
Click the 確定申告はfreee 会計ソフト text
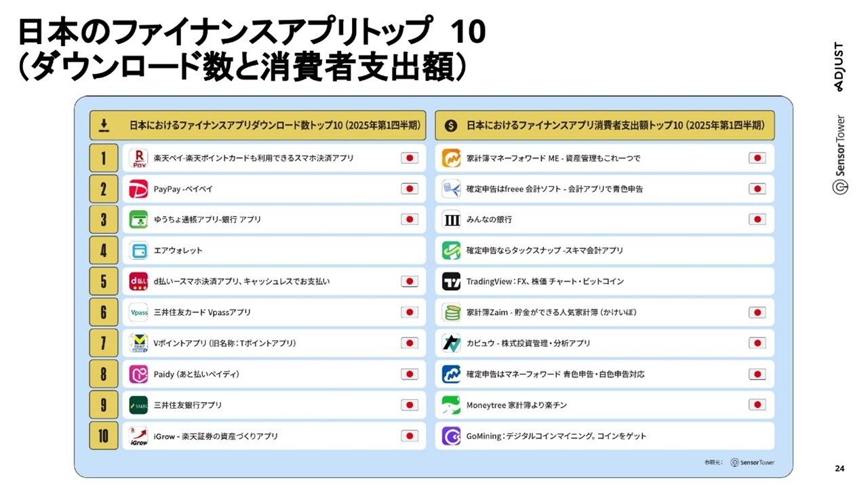click(555, 189)
